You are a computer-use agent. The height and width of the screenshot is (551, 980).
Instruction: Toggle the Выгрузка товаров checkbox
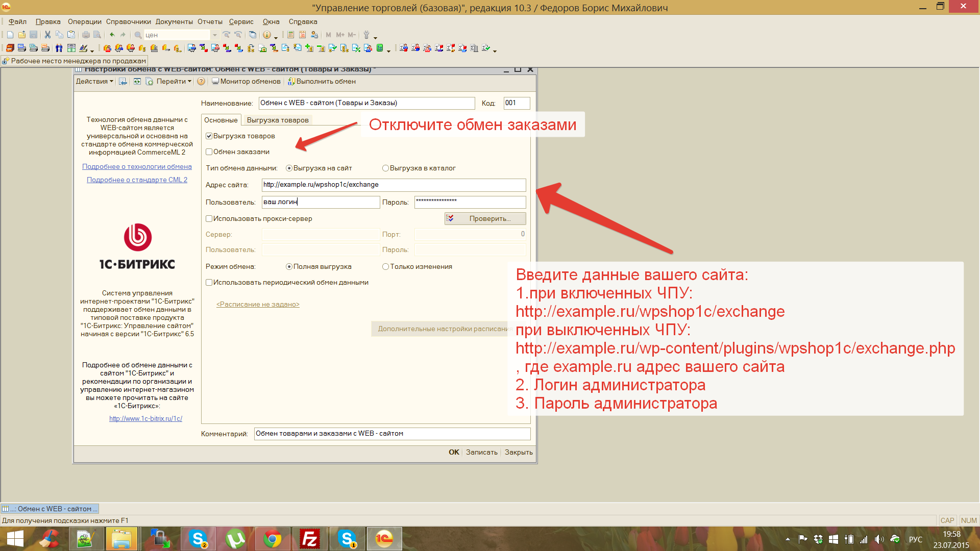click(209, 136)
